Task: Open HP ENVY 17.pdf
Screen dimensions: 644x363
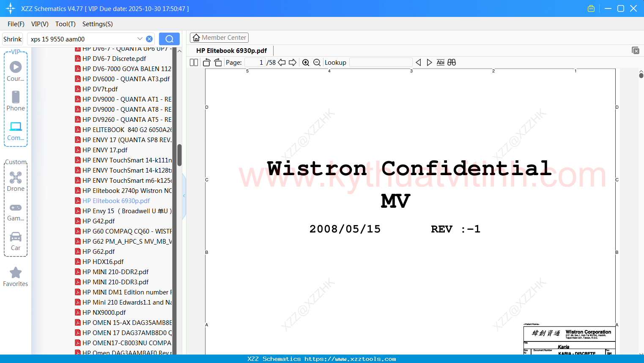Action: click(x=105, y=150)
